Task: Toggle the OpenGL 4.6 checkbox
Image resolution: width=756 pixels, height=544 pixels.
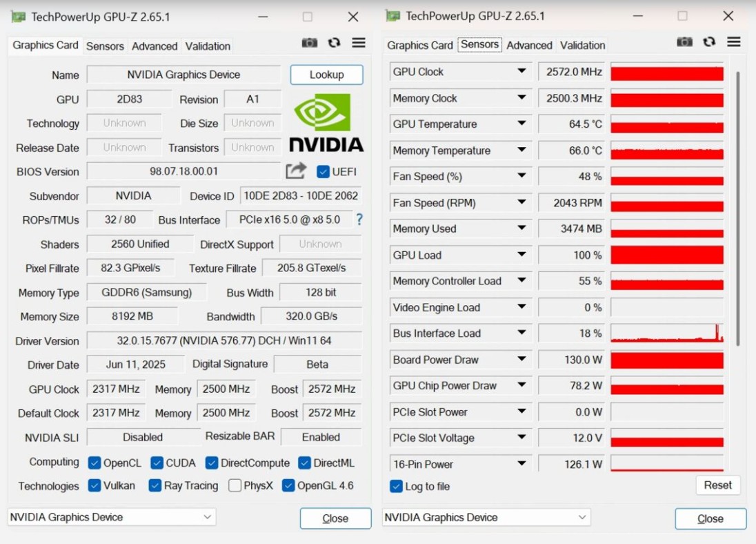Action: (x=288, y=485)
